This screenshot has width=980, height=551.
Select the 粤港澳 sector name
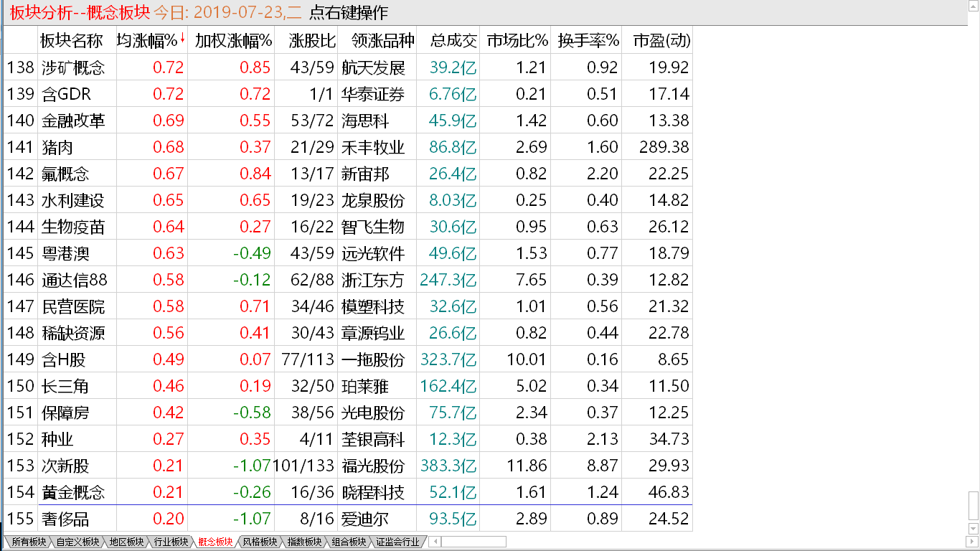pyautogui.click(x=65, y=253)
